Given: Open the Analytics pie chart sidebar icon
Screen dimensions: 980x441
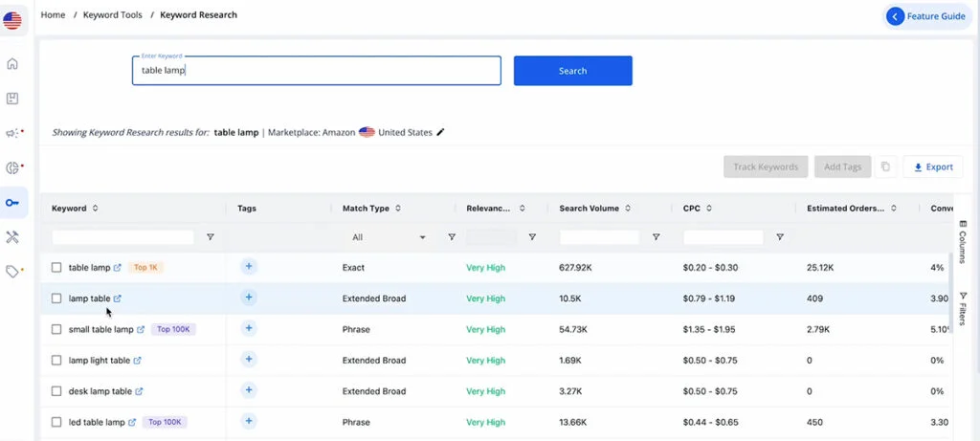Looking at the screenshot, I should click(12, 168).
